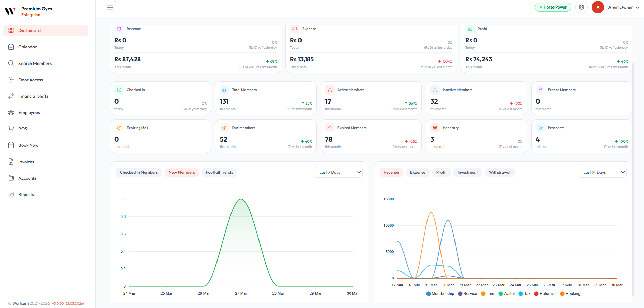Go to Financial Shifts page
Screen dimensions: 644x308
(x=46, y=96)
